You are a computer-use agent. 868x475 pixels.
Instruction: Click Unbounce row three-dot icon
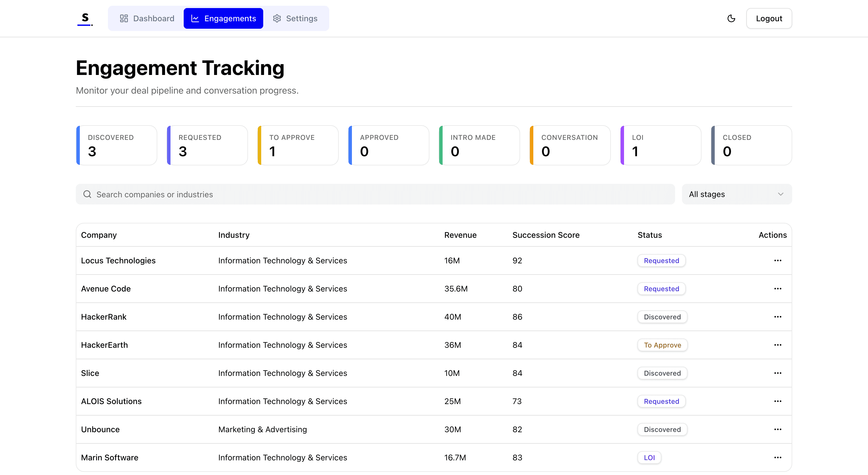click(x=777, y=430)
